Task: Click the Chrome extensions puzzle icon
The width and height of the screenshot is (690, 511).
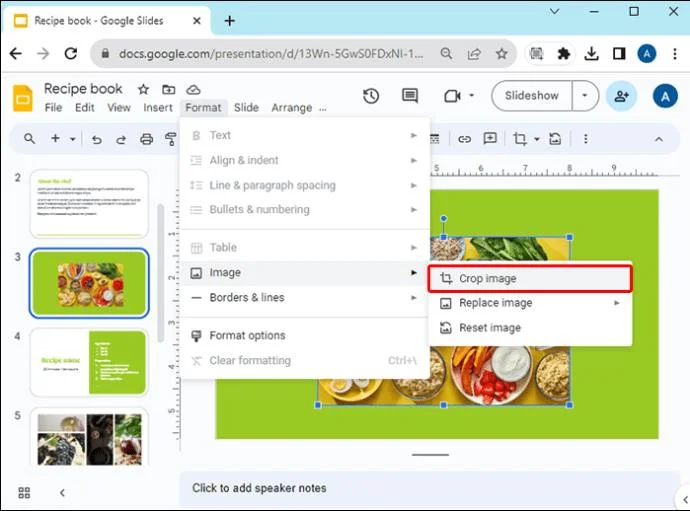Action: coord(564,54)
